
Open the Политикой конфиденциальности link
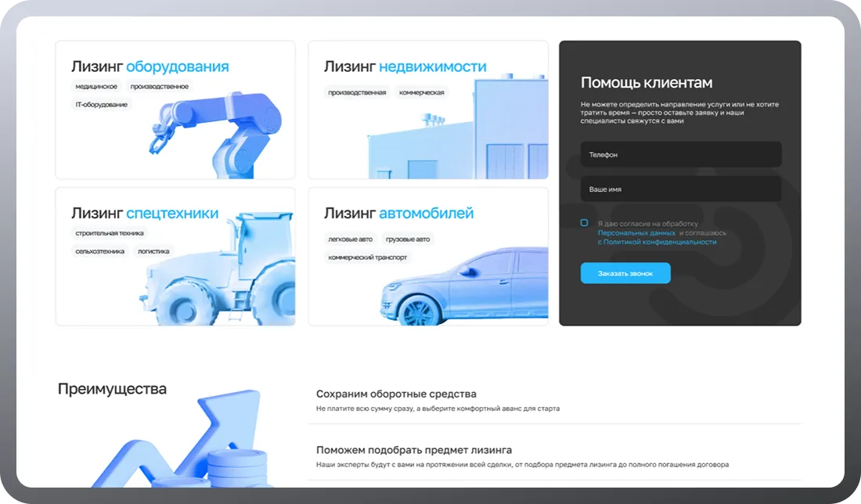click(660, 242)
